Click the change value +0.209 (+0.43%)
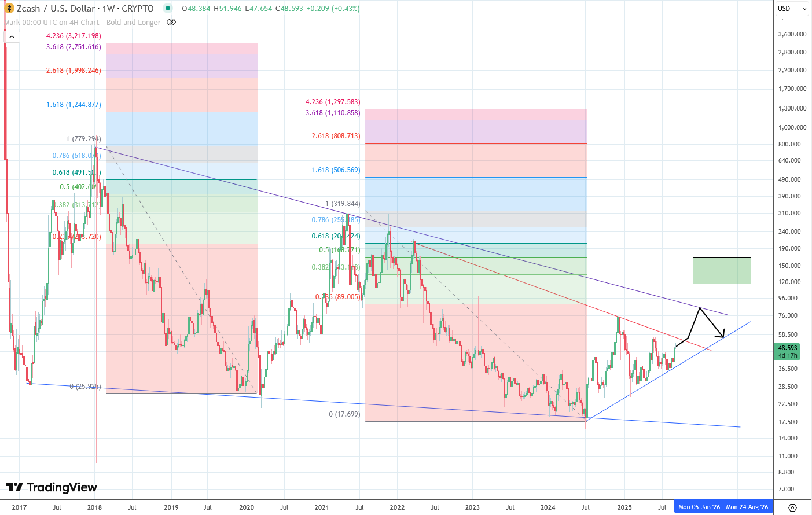 333,9
